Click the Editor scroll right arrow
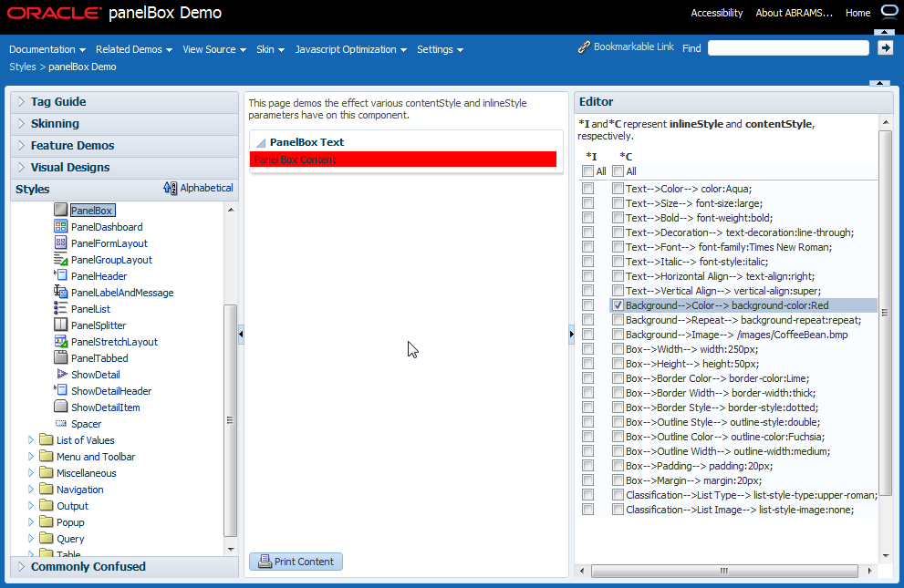 click(869, 571)
